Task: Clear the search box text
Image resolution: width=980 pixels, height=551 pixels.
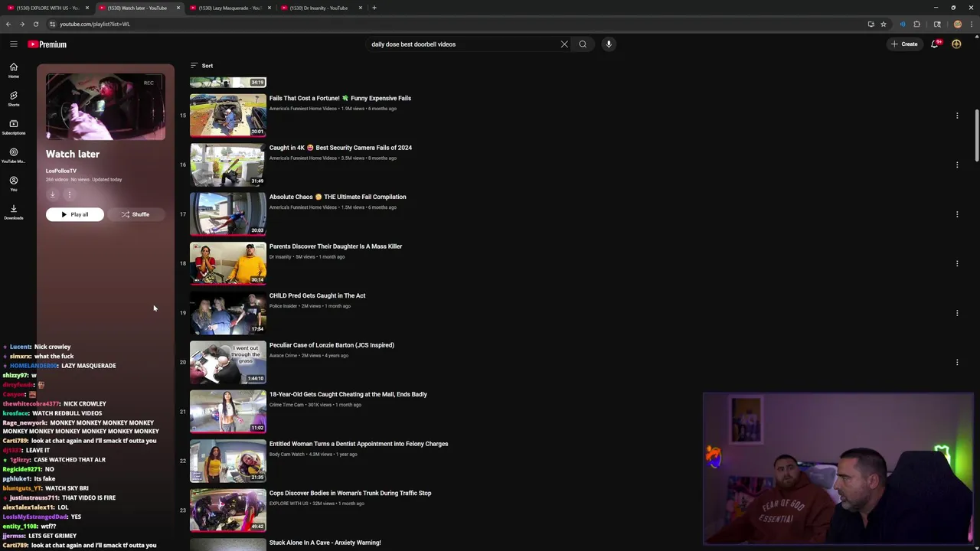Action: [x=564, y=44]
